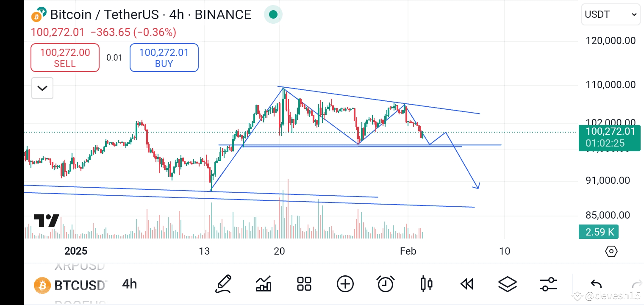
Task: Expand the collapsed legend chevron
Action: 42,88
